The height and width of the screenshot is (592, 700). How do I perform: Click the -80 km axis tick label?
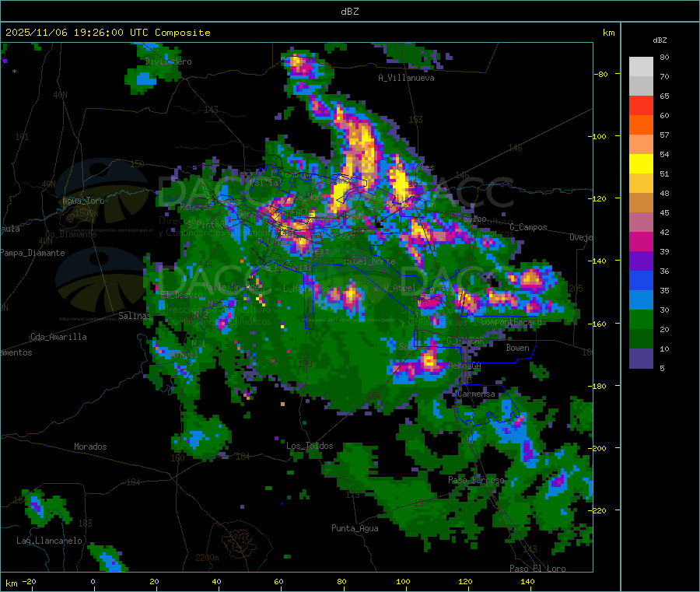pos(601,74)
